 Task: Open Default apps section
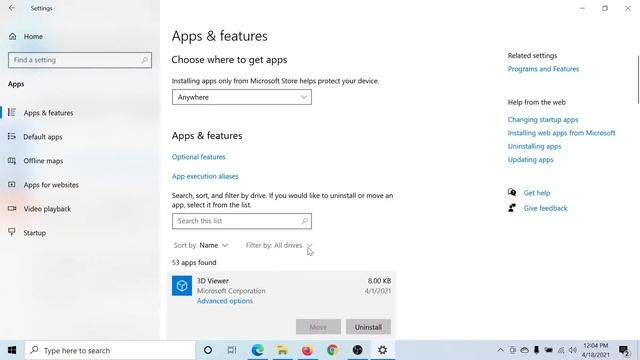click(42, 137)
